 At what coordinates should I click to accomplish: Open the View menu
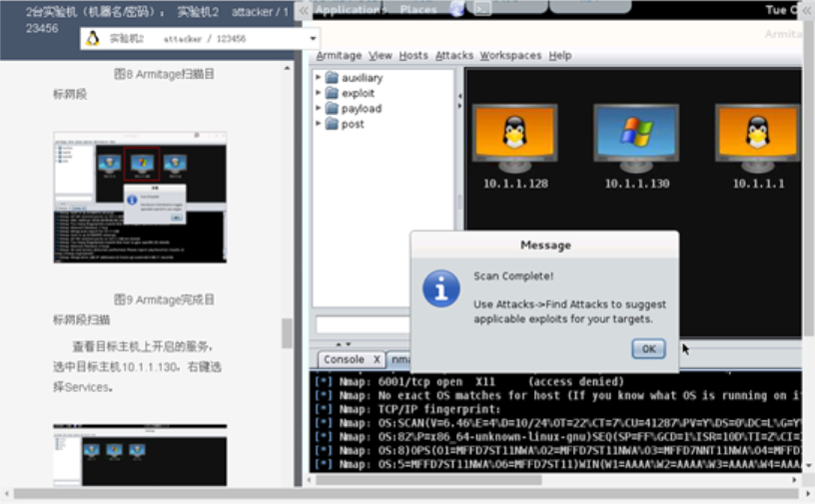[x=380, y=55]
